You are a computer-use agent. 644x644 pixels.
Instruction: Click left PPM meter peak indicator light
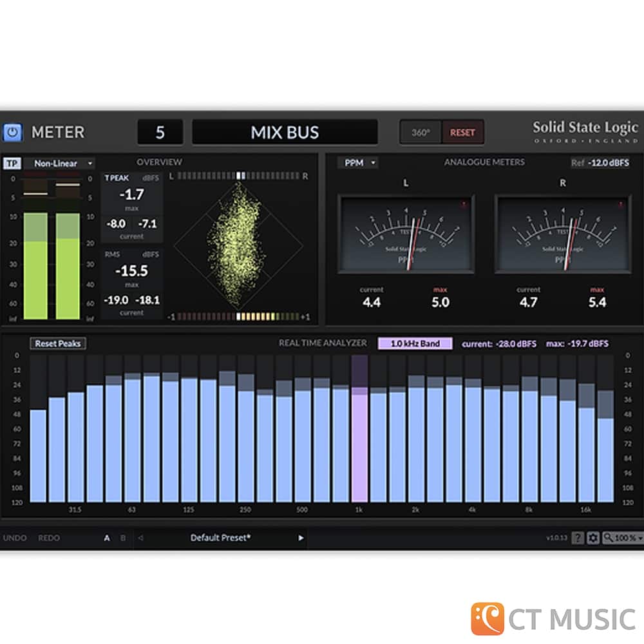pyautogui.click(x=464, y=204)
